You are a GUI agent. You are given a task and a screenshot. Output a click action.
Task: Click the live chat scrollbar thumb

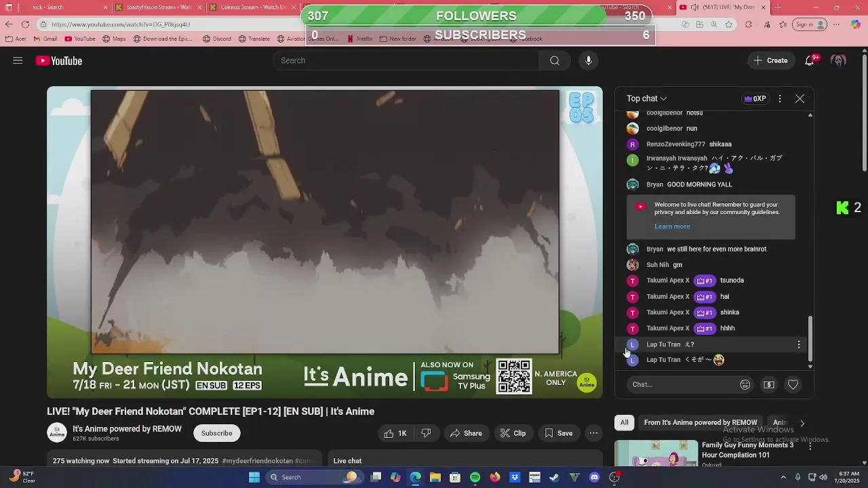pyautogui.click(x=810, y=339)
